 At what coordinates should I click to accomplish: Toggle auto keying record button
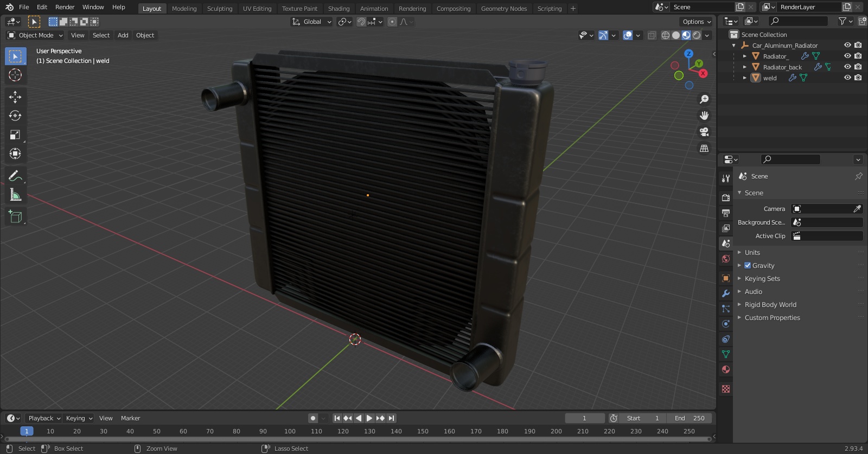coord(312,418)
